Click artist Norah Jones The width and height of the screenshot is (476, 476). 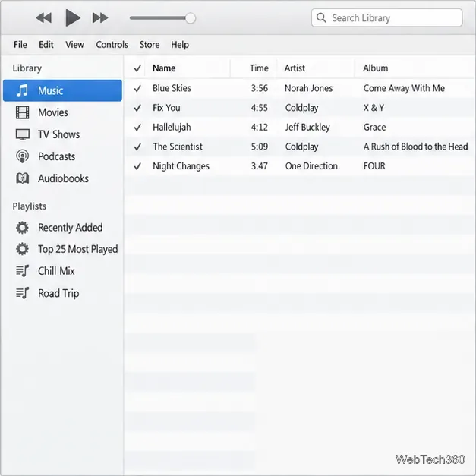click(309, 88)
